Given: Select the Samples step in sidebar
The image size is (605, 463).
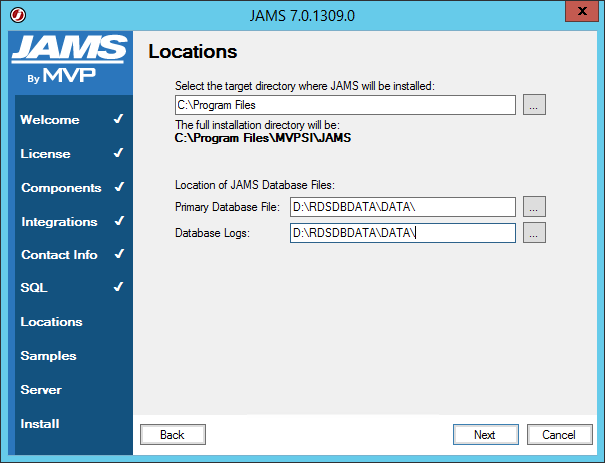Looking at the screenshot, I should 48,356.
